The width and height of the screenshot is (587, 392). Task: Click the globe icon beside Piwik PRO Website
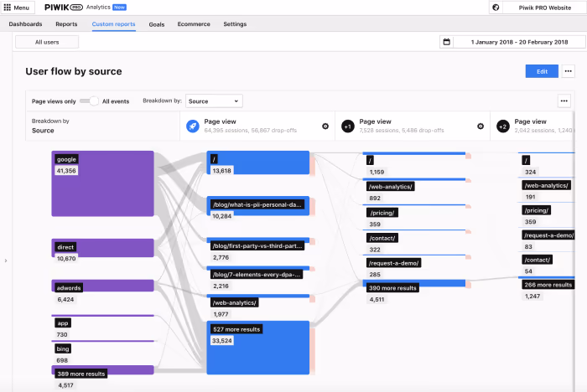point(496,8)
